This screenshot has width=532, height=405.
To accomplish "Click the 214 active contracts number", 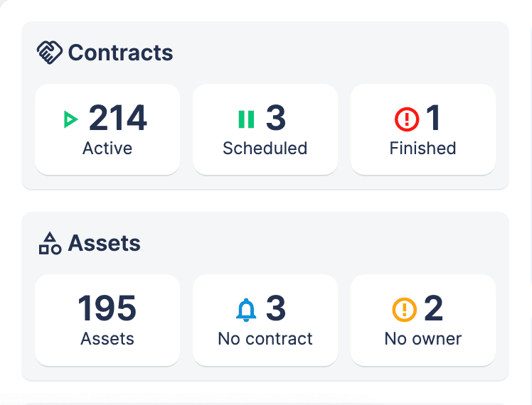I will 118,118.
